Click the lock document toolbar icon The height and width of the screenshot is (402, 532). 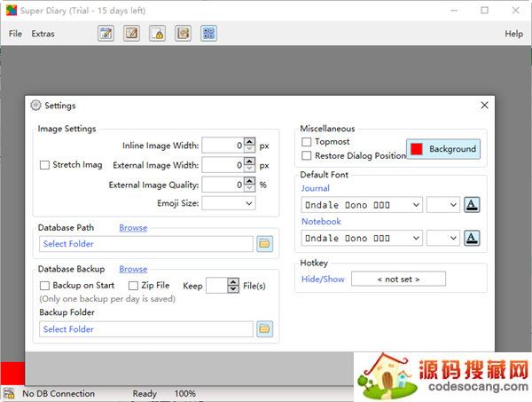(x=158, y=34)
